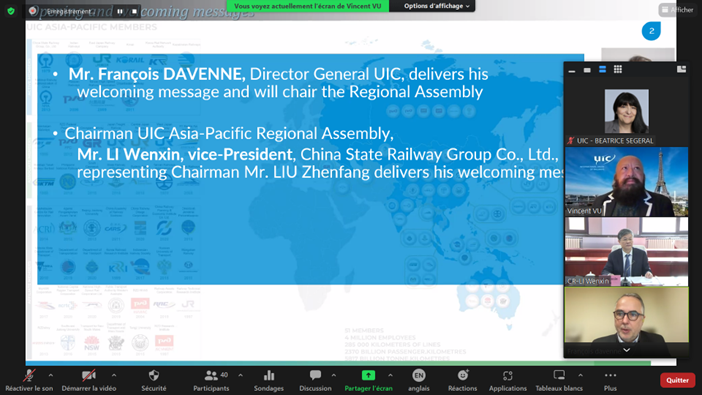The height and width of the screenshot is (395, 702).
Task: Expand audio options arrow beside microphone
Action: [x=51, y=375]
